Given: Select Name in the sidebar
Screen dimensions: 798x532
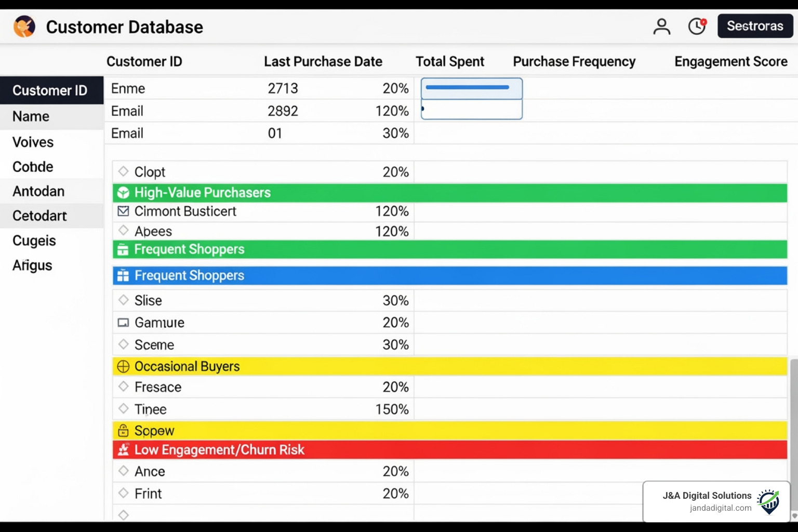Looking at the screenshot, I should tap(52, 116).
